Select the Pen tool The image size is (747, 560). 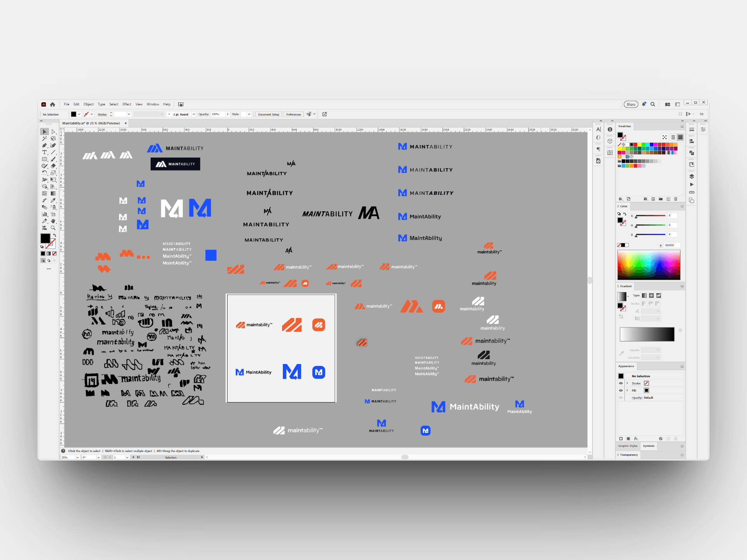[45, 145]
